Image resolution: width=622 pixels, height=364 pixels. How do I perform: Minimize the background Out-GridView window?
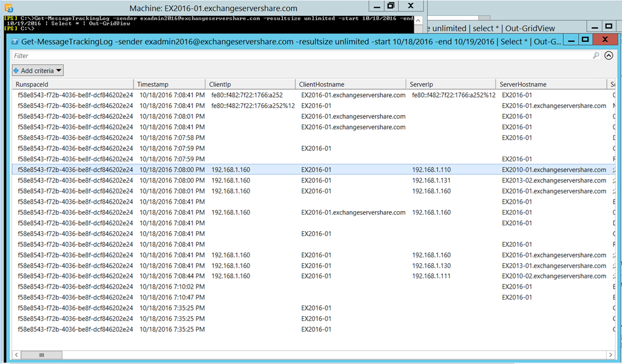595,27
